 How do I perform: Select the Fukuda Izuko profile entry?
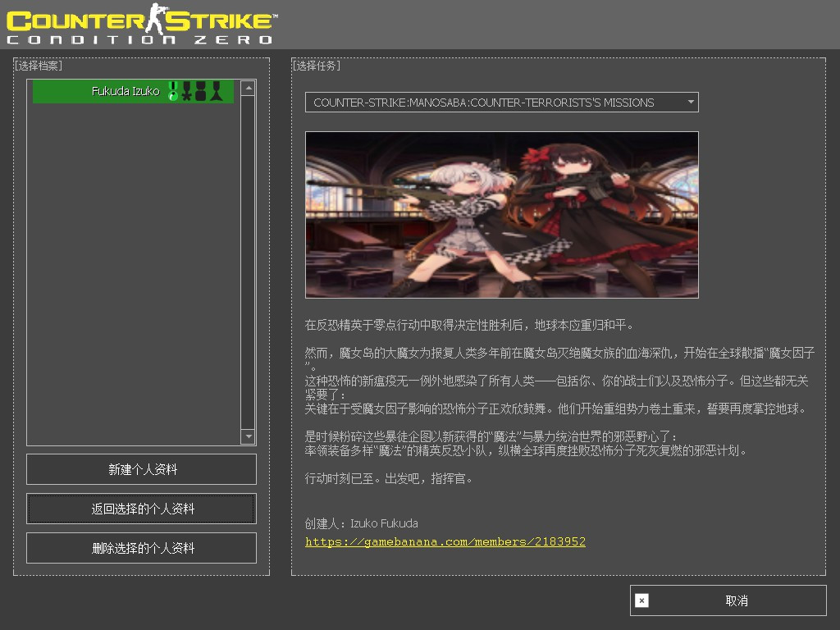click(x=133, y=91)
